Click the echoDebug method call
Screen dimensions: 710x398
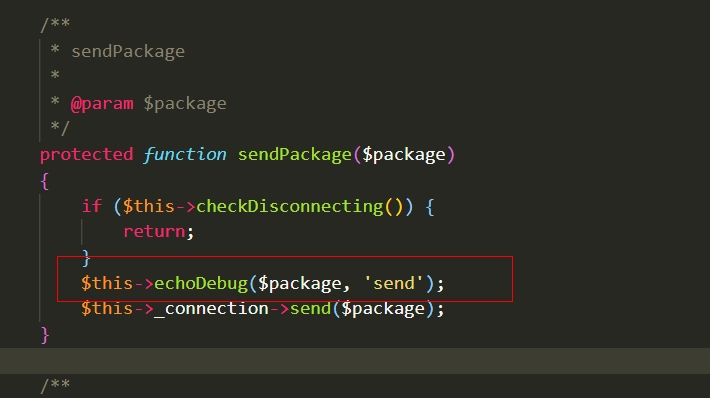(201, 284)
